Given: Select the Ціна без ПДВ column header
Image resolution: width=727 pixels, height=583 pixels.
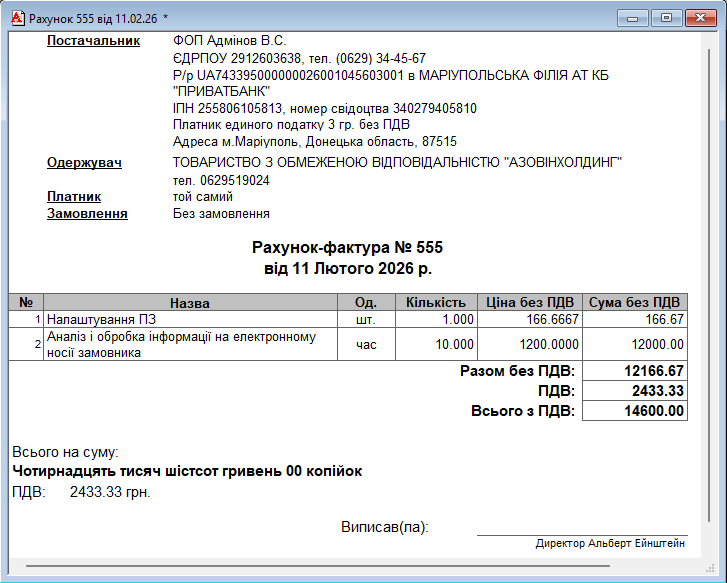Looking at the screenshot, I should 529,303.
